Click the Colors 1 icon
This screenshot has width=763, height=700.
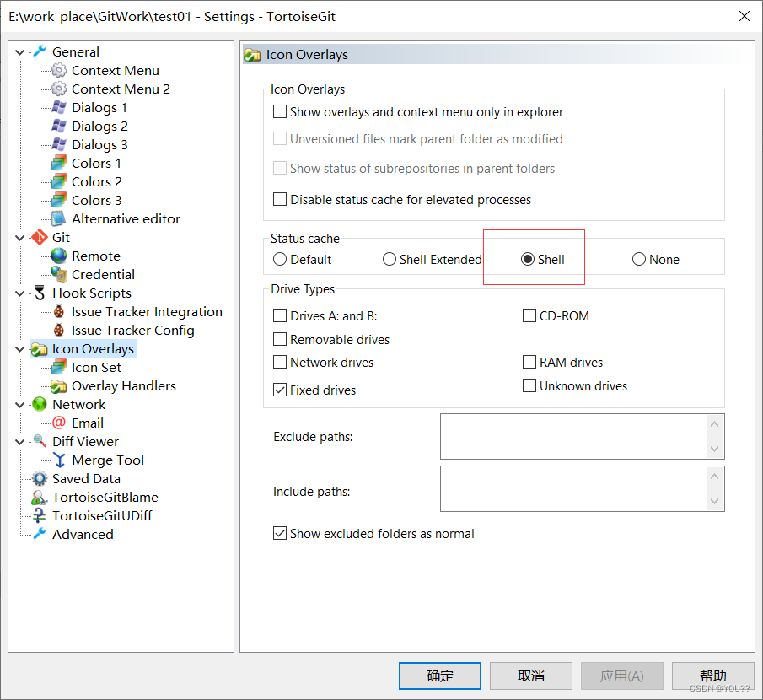(59, 163)
